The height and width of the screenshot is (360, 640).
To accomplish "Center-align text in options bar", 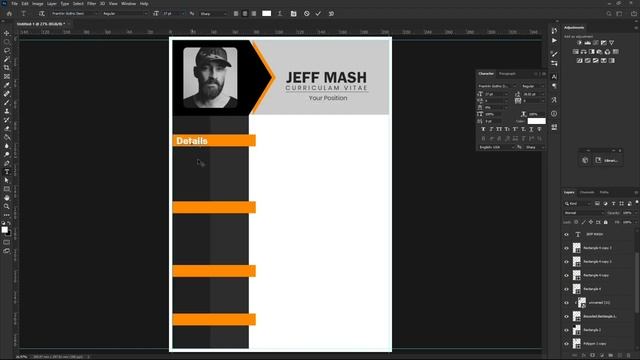I will tap(245, 13).
